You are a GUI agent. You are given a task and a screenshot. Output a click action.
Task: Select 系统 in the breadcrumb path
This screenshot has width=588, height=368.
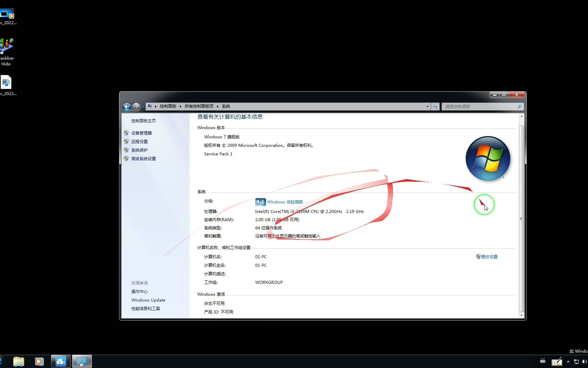[x=226, y=106]
